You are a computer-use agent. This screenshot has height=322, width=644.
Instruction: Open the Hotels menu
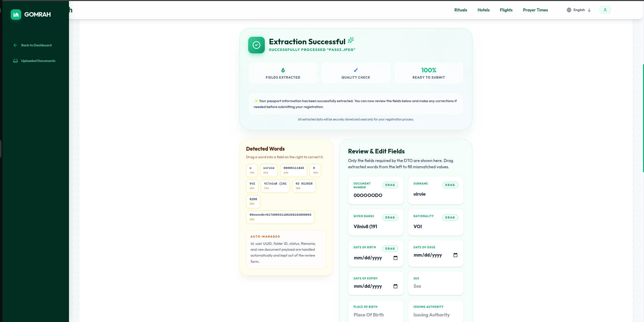click(484, 10)
